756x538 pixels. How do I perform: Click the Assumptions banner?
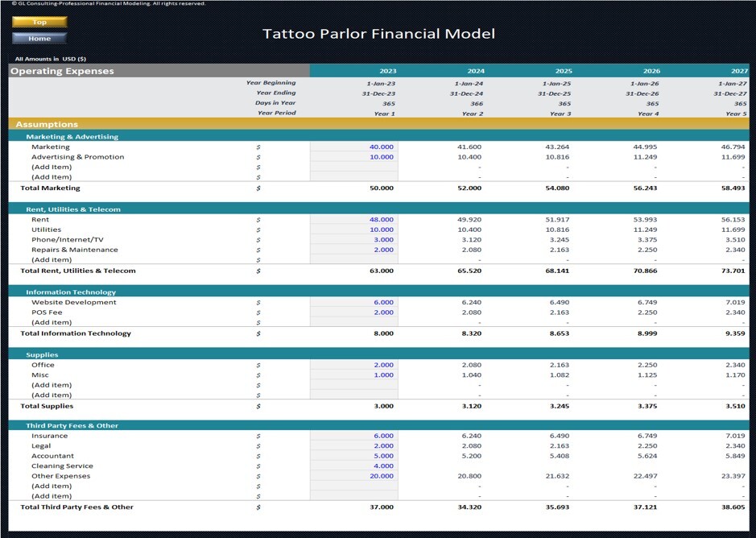(x=48, y=124)
